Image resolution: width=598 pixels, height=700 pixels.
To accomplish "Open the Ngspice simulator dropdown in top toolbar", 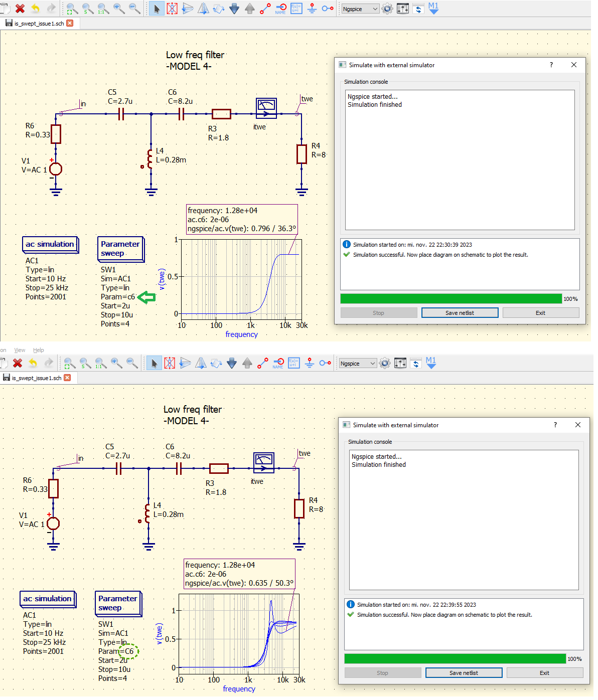I will pos(360,9).
